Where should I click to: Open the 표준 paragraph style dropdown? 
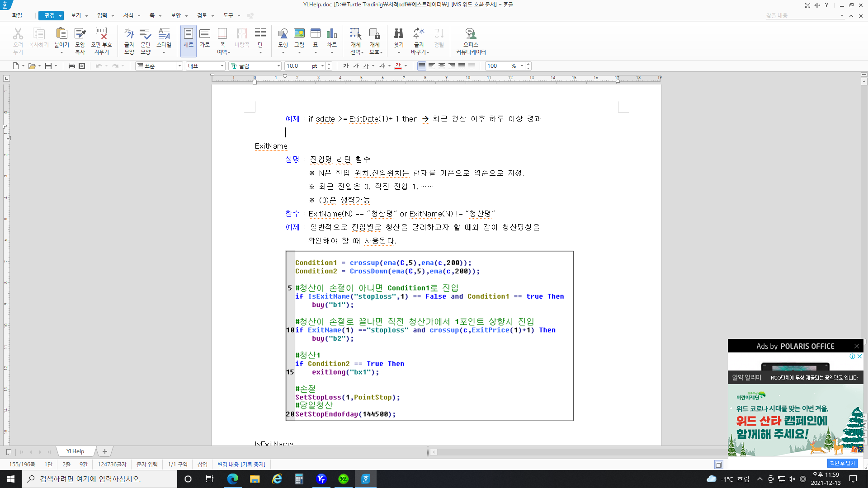tap(179, 66)
